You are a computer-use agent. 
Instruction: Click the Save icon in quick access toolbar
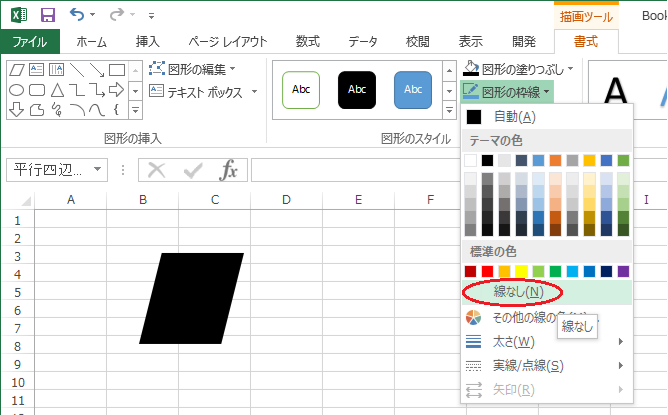click(47, 15)
